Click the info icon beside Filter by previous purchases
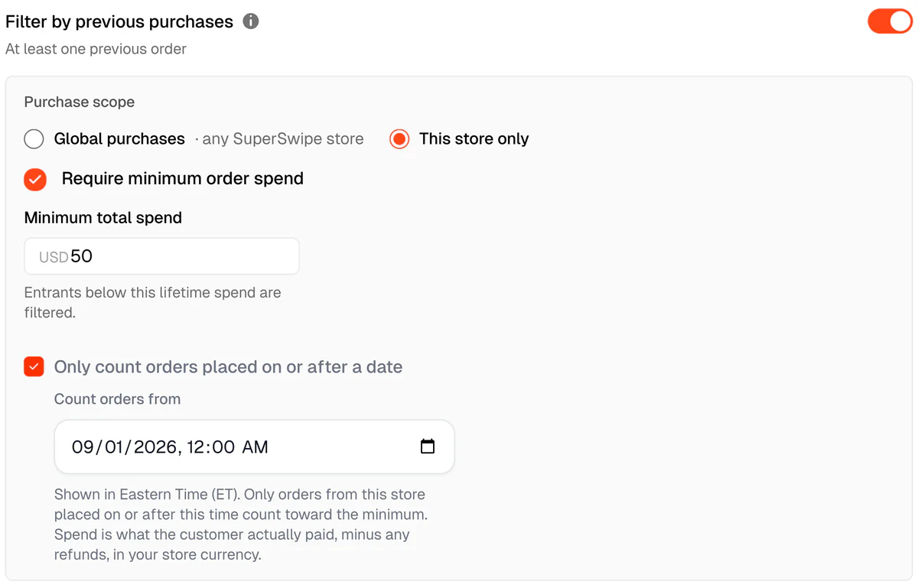Screen dimensions: 918x588 [251, 21]
